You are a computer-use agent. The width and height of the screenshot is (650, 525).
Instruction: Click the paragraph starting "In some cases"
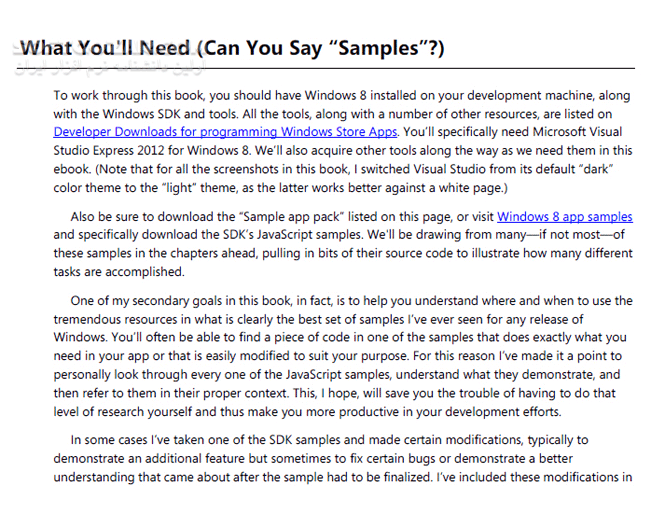pyautogui.click(x=340, y=457)
